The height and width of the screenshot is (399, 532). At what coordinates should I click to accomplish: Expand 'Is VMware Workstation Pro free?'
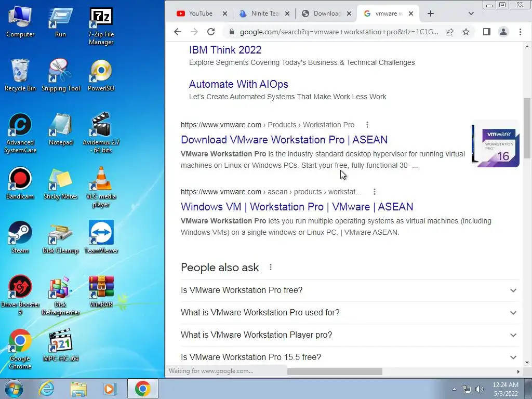pos(350,290)
